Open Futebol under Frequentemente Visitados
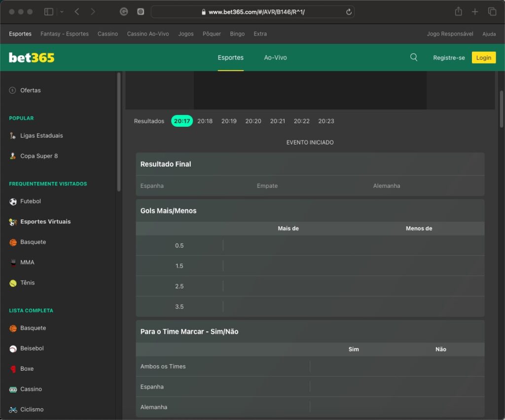This screenshot has height=420, width=505. click(30, 201)
